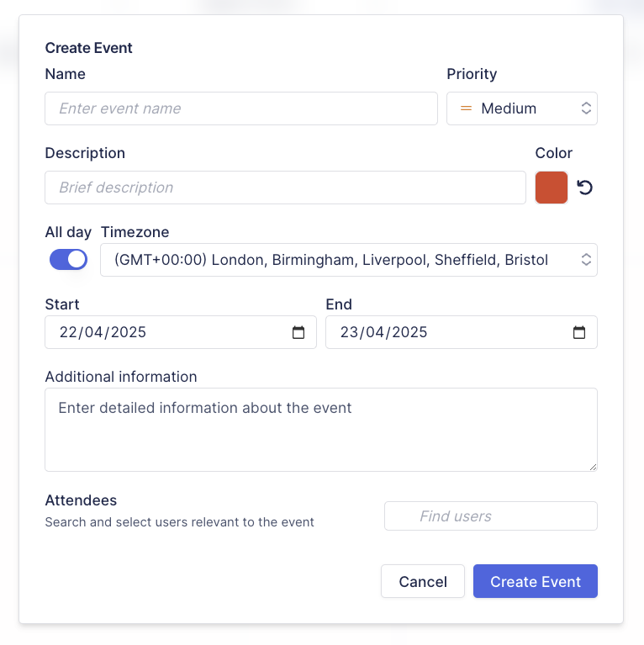Click the Cancel button
The width and height of the screenshot is (644, 645).
[423, 581]
